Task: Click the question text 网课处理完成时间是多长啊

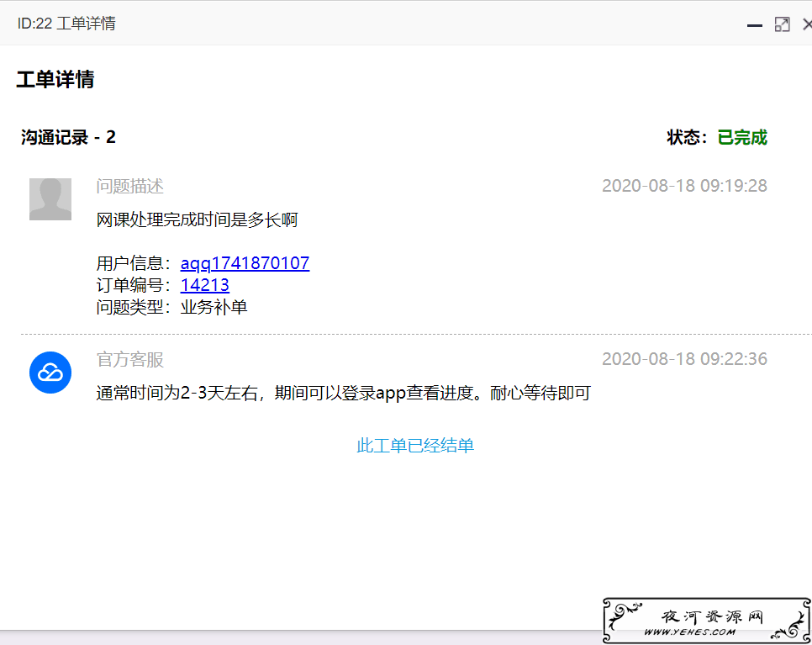Action: tap(197, 219)
